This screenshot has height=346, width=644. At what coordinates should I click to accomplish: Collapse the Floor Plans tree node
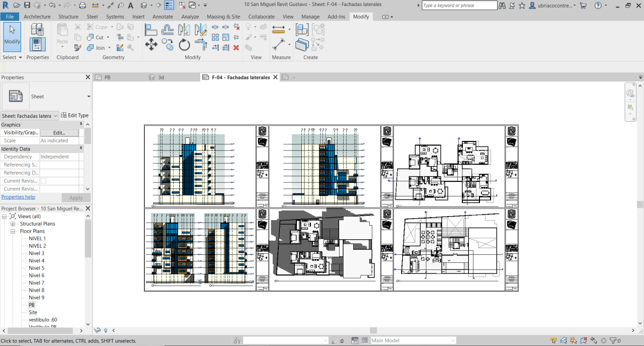click(x=13, y=231)
